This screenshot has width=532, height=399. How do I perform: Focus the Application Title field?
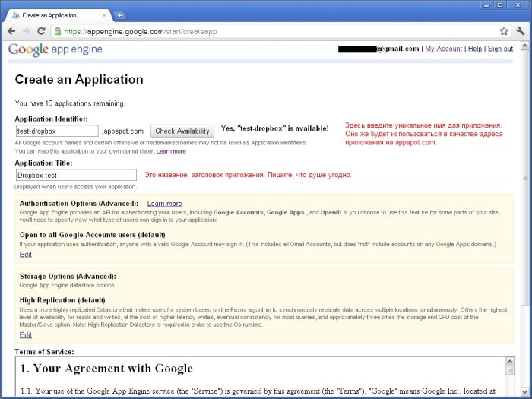76,175
